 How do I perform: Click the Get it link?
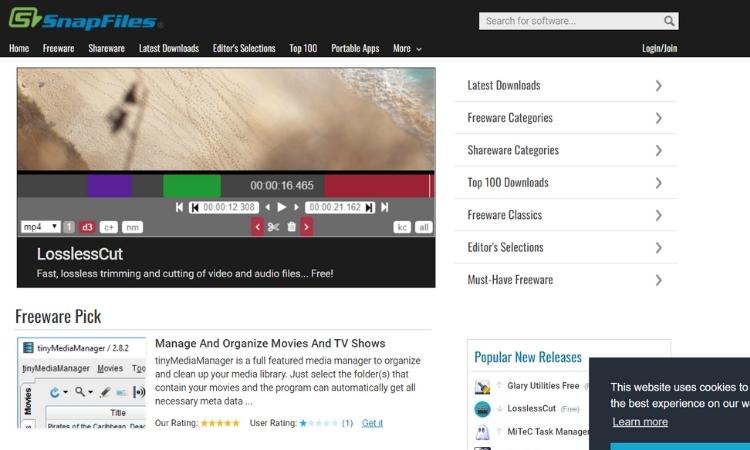click(x=372, y=423)
